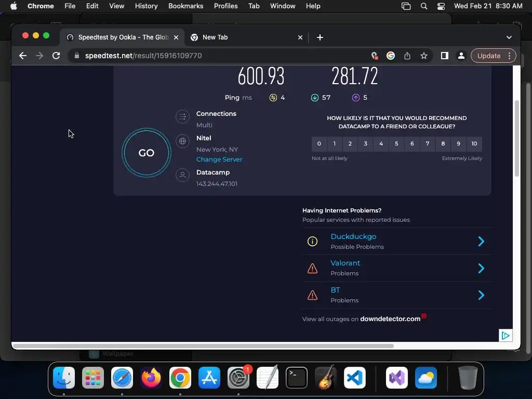Close the Speedtest by Ookla tab
Viewport: 532px width, 399px height.
176,37
